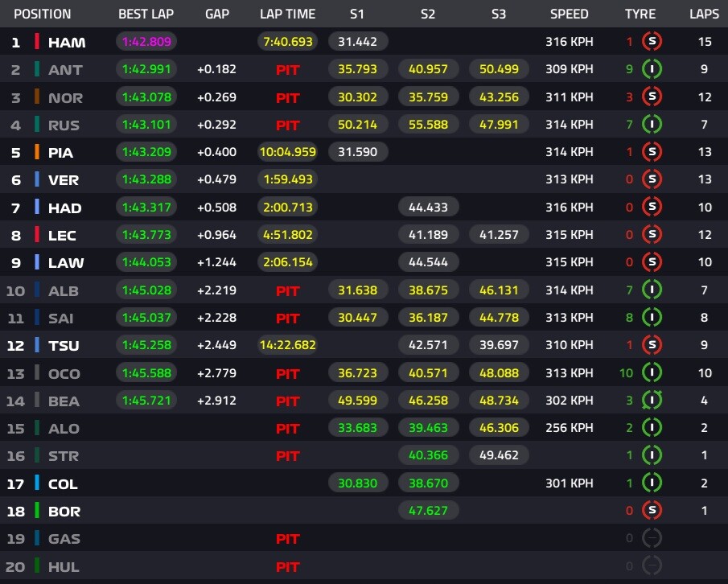The height and width of the screenshot is (584, 728).
Task: Click Hamilton's purple best lap 1:42.809
Action: point(146,42)
